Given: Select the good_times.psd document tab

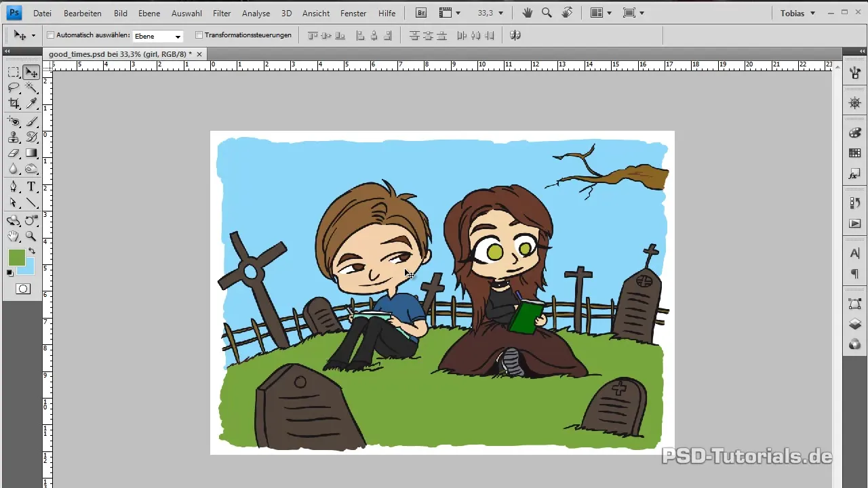Looking at the screenshot, I should pyautogui.click(x=121, y=54).
